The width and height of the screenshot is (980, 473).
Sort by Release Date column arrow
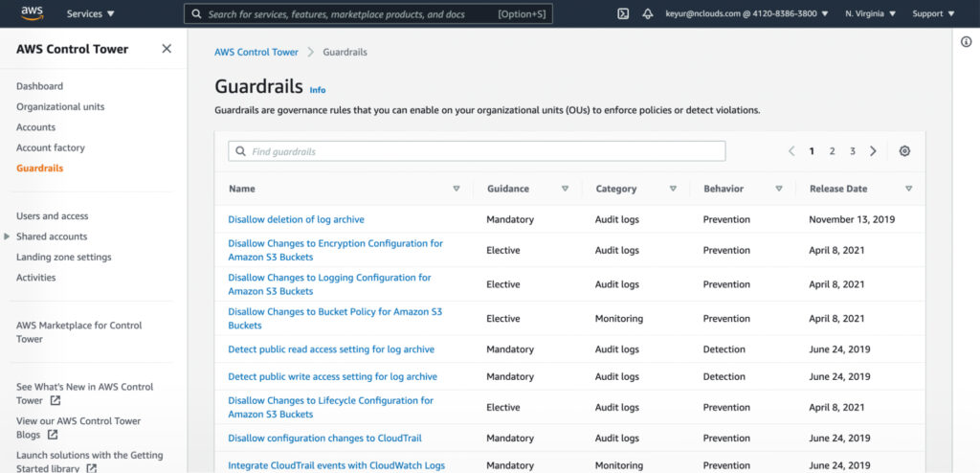point(909,189)
